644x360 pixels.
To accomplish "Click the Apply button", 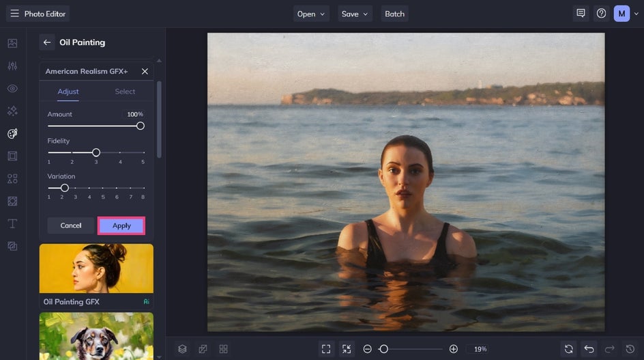I will [121, 225].
